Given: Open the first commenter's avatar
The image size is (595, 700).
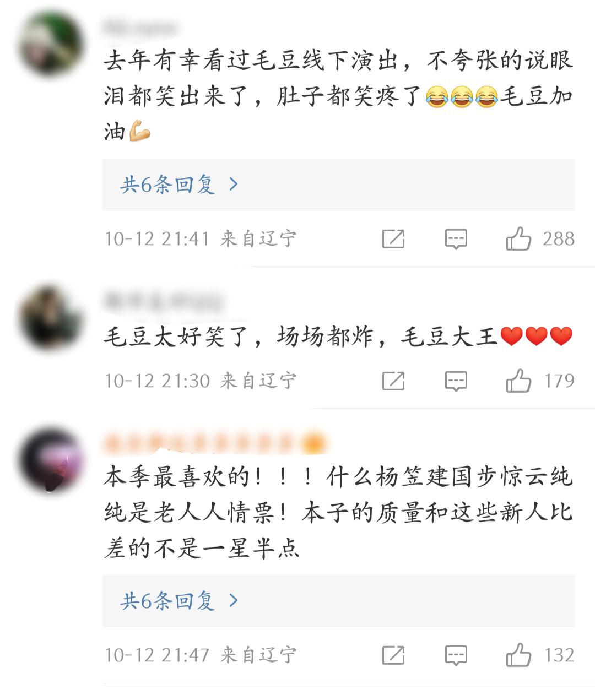Looking at the screenshot, I should [51, 44].
